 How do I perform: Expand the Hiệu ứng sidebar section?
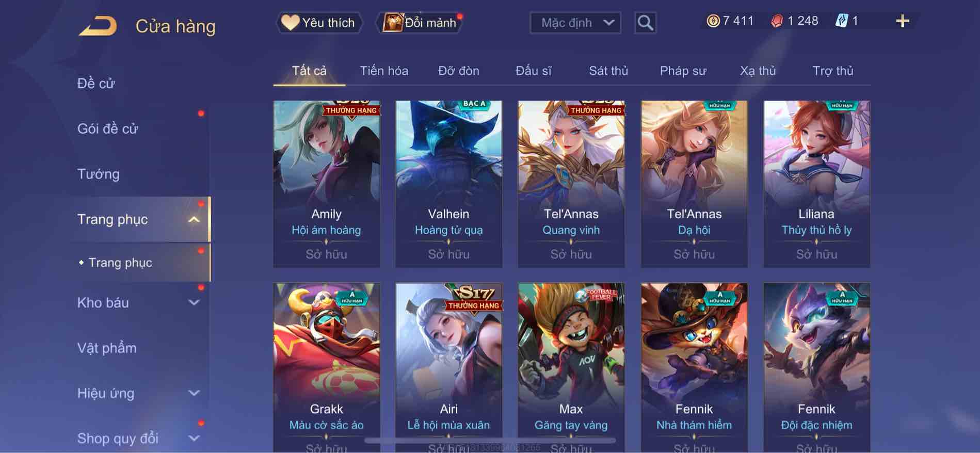tap(194, 393)
